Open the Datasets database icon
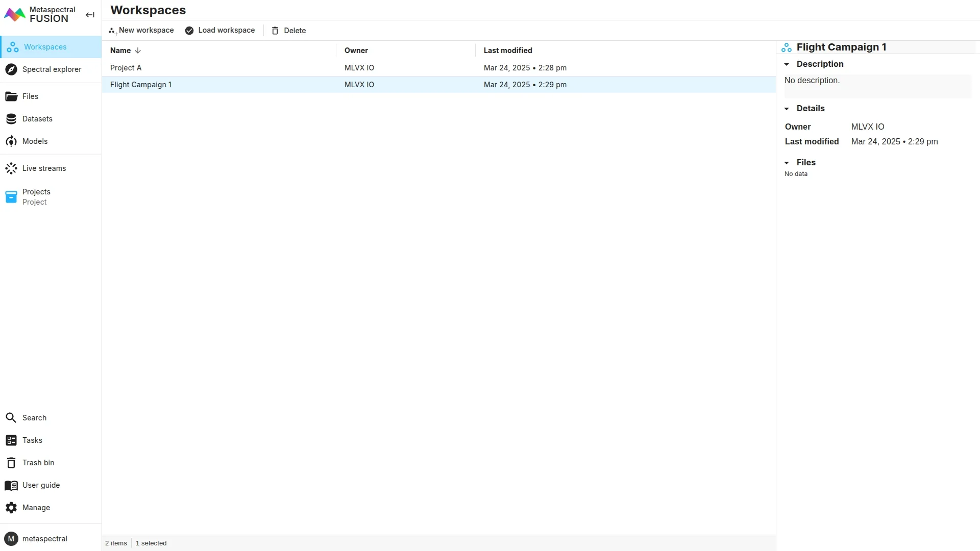Viewport: 980px width, 551px height. click(x=11, y=119)
